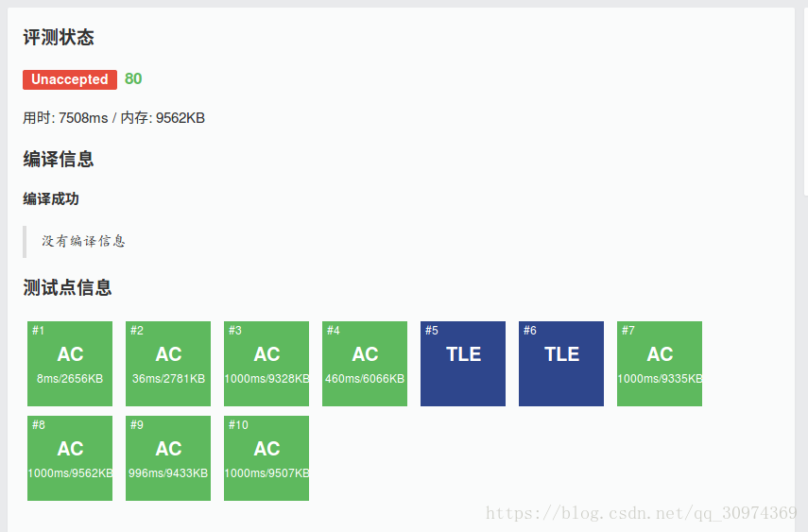Click the green score 80
The height and width of the screenshot is (532, 808).
coord(133,79)
